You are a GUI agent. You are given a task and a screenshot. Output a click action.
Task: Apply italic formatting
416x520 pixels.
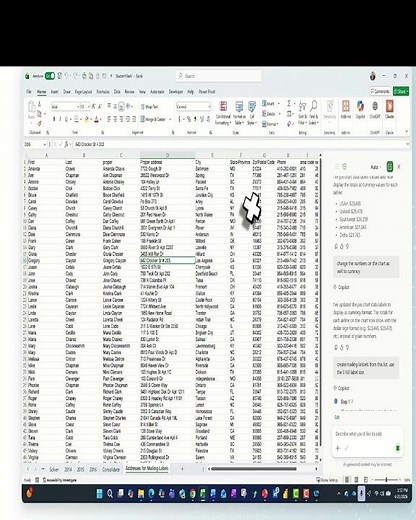coord(60,119)
